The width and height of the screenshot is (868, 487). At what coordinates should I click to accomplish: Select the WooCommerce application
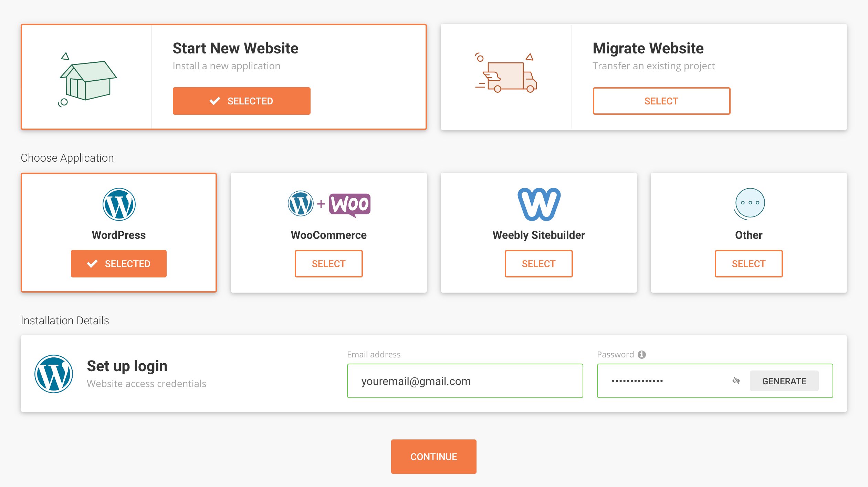click(329, 264)
